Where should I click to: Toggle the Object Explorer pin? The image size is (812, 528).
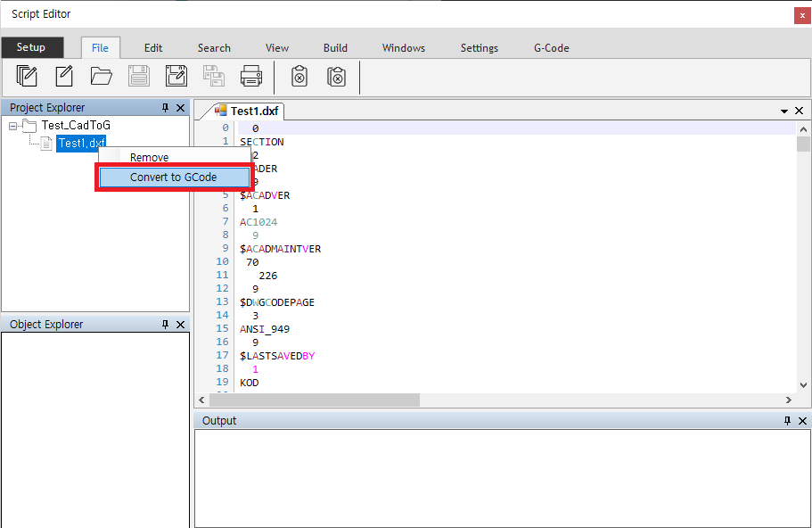165,325
